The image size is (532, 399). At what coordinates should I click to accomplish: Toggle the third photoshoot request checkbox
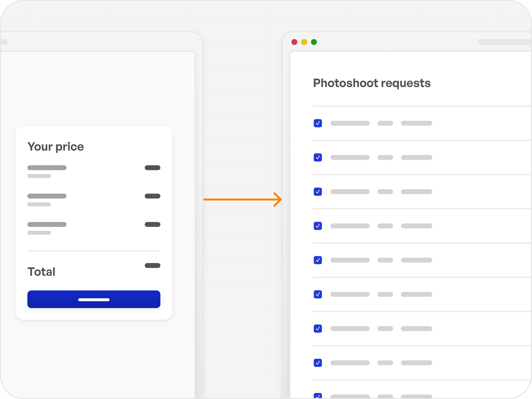(x=318, y=192)
